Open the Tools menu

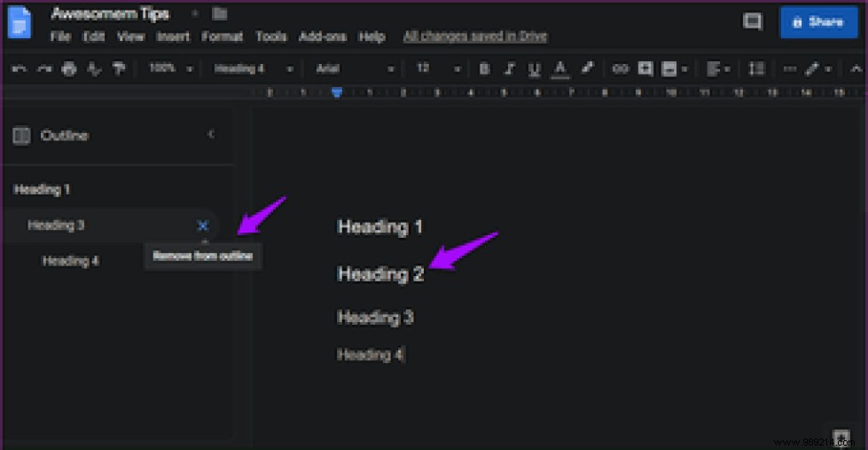tap(271, 36)
